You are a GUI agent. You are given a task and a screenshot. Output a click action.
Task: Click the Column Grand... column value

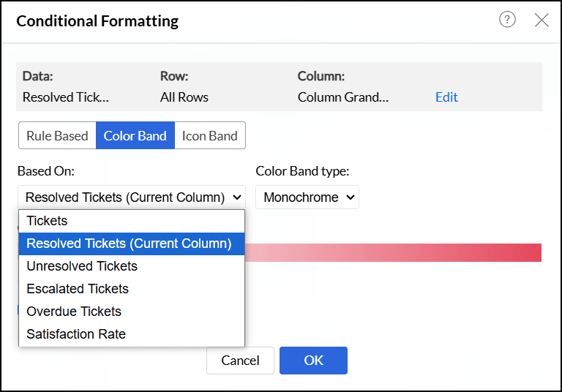343,97
